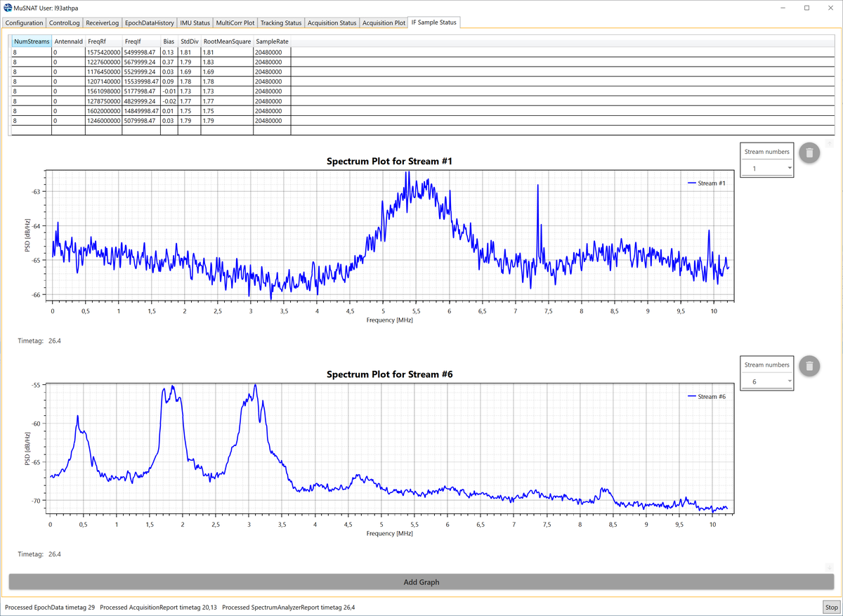The width and height of the screenshot is (843, 616).
Task: Click the Bias value -0.02
Action: click(x=169, y=101)
